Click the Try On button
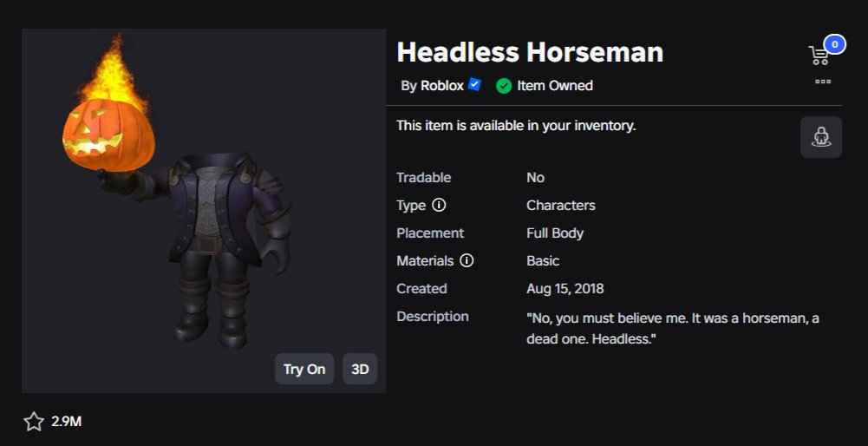The height and width of the screenshot is (446, 868). click(x=304, y=369)
